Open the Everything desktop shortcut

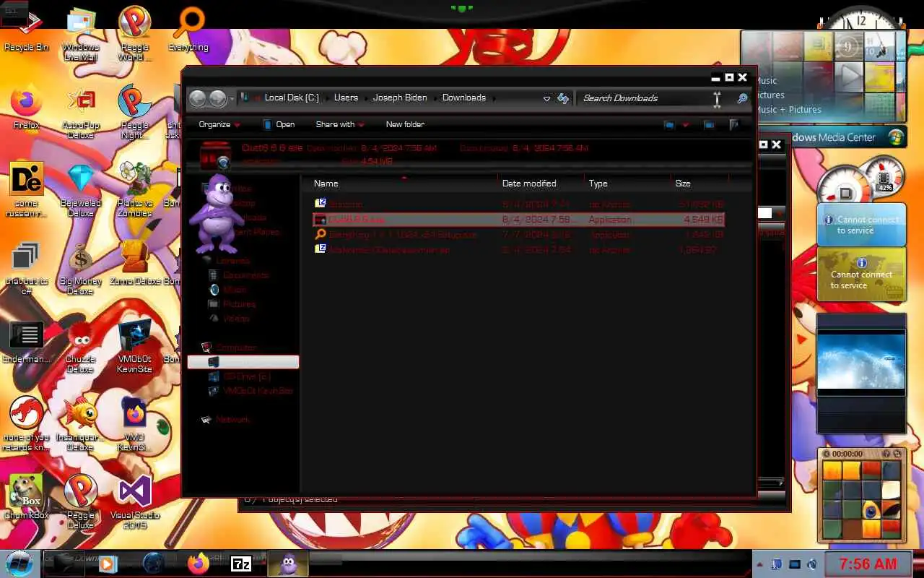(x=188, y=31)
